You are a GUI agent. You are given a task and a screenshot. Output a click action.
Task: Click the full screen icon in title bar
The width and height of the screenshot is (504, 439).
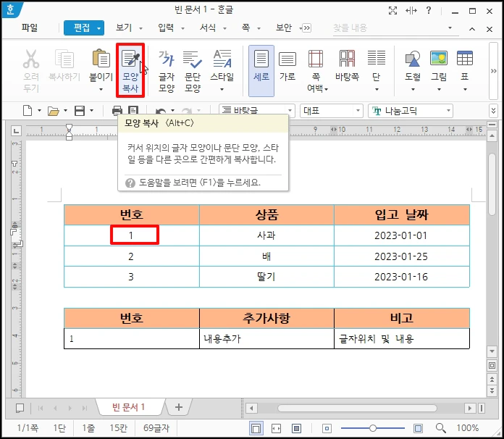point(392,11)
